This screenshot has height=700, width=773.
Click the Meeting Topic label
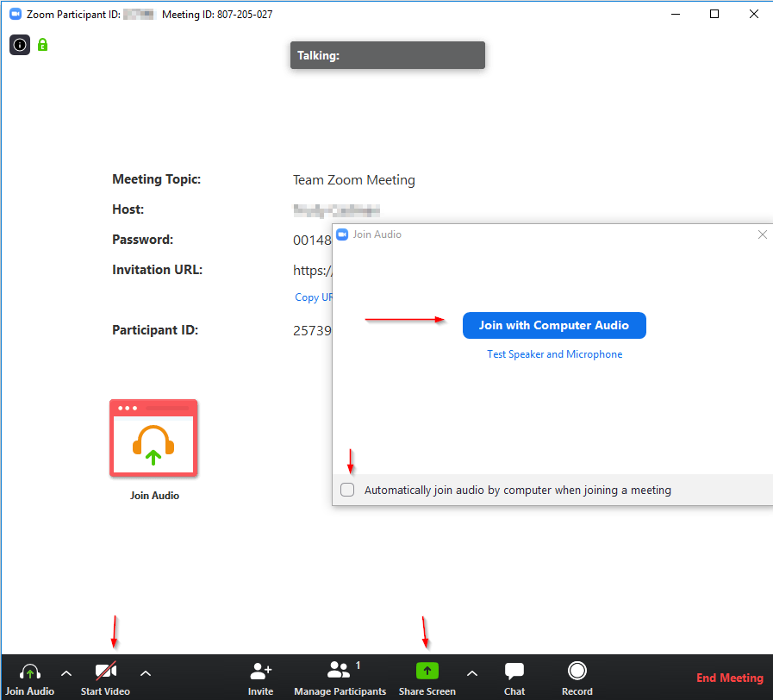coord(157,179)
